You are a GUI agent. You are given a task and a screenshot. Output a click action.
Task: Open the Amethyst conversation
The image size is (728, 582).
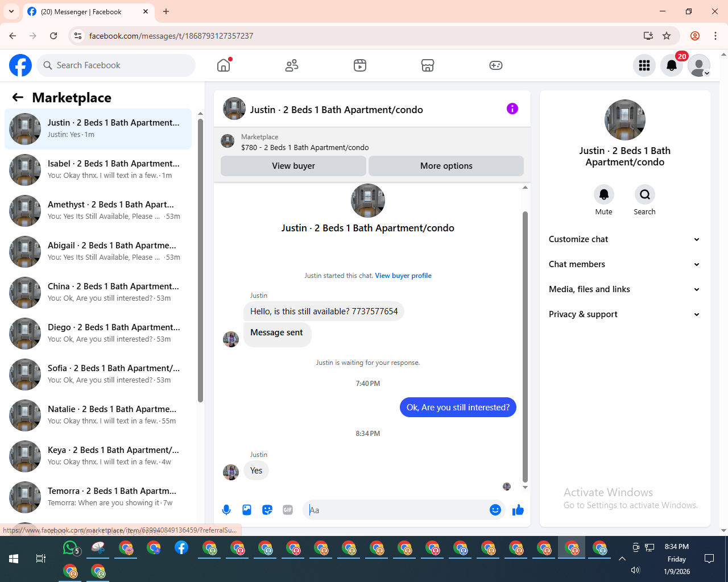click(x=98, y=211)
